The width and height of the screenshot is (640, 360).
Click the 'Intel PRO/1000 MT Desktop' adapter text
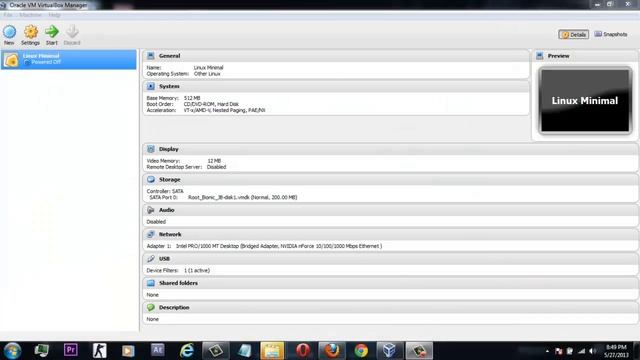tap(279, 246)
